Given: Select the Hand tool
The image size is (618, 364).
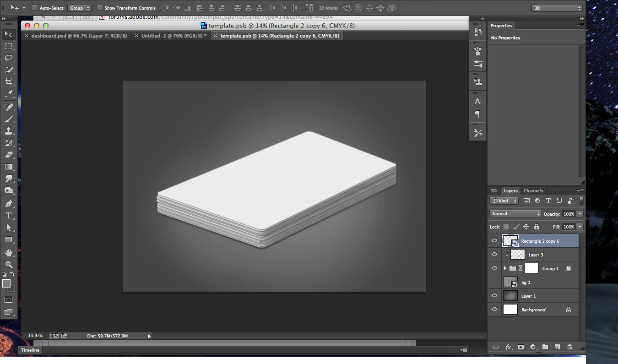Looking at the screenshot, I should (9, 253).
